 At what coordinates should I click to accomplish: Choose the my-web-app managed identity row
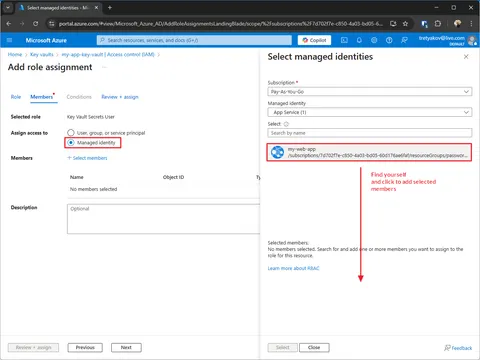pos(369,152)
